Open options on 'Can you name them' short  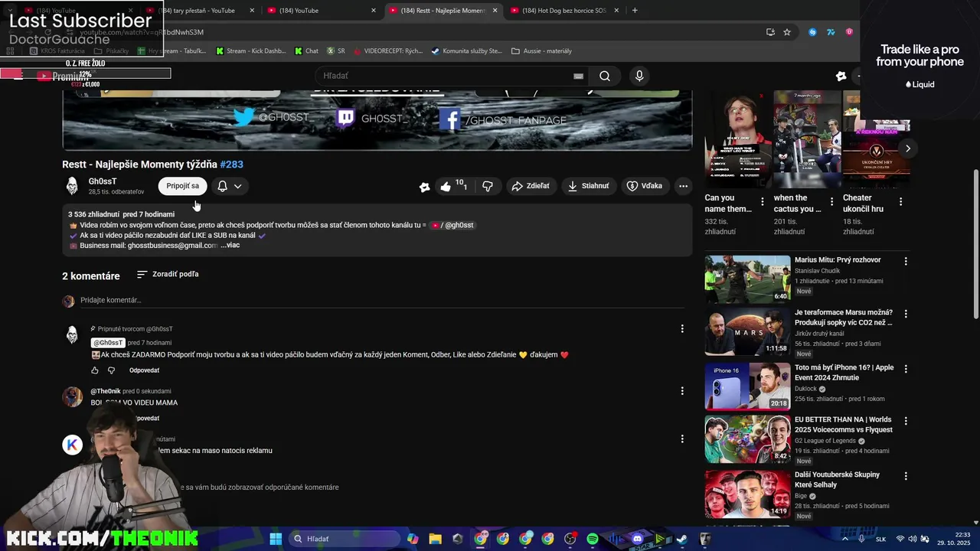point(762,202)
